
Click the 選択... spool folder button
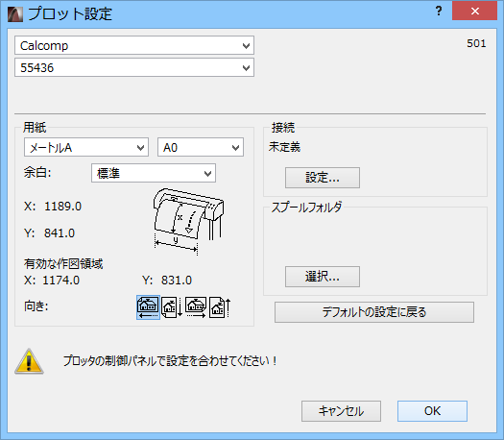coord(323,277)
